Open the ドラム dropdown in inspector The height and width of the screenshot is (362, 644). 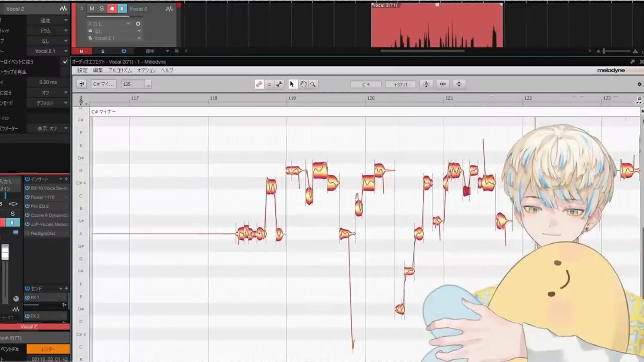click(x=48, y=30)
